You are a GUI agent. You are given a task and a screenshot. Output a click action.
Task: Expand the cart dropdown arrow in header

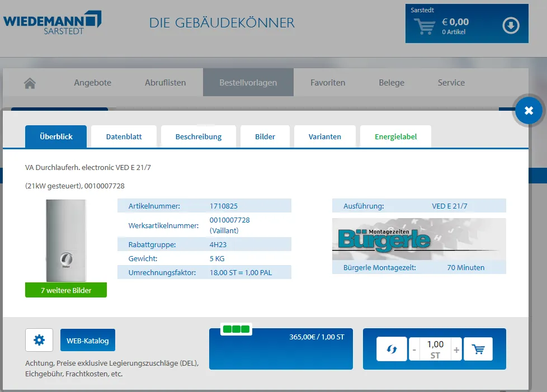tap(511, 26)
